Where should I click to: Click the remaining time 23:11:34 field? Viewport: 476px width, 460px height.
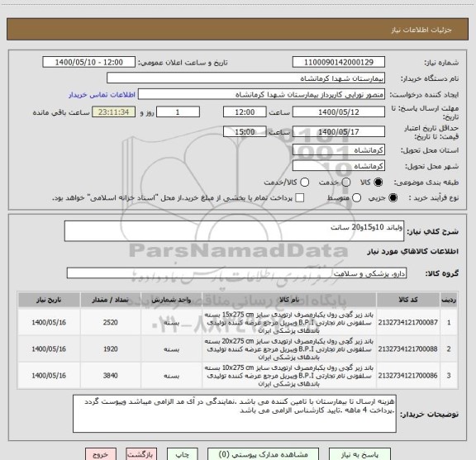click(113, 112)
